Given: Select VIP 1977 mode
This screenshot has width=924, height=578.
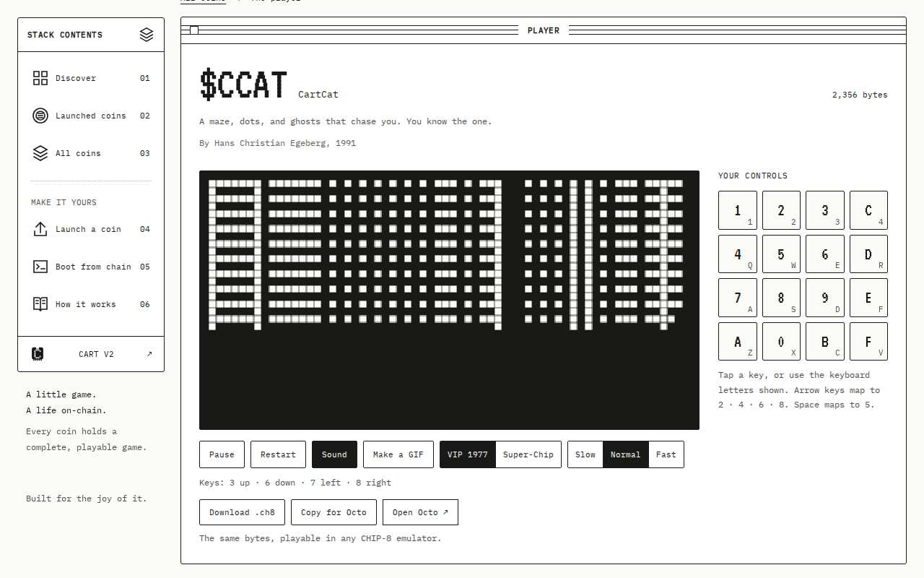Looking at the screenshot, I should click(468, 454).
